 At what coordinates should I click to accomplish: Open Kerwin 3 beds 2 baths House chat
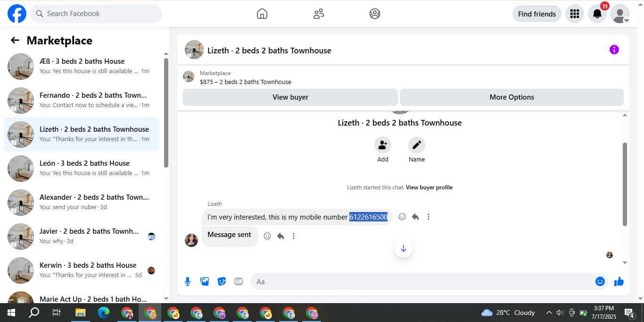pos(81,271)
